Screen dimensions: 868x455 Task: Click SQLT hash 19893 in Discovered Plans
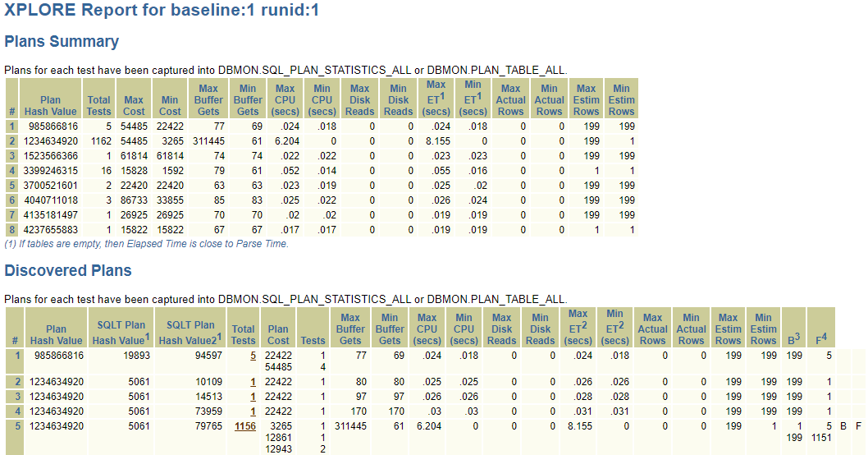136,356
